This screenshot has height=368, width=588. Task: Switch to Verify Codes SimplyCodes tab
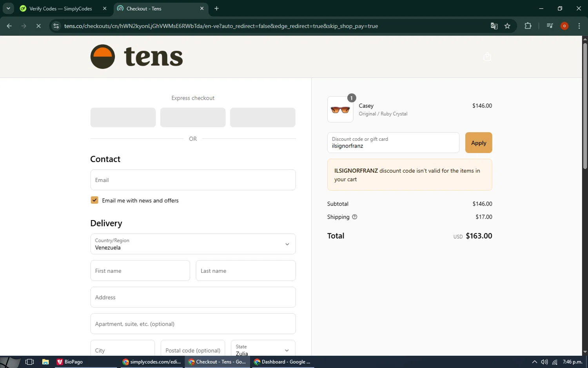(61, 9)
